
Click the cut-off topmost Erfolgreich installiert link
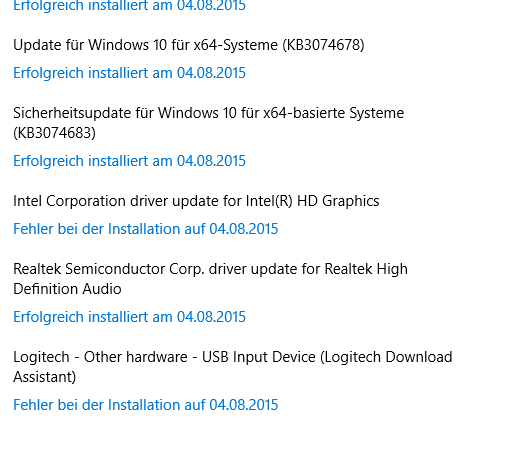[x=129, y=6]
